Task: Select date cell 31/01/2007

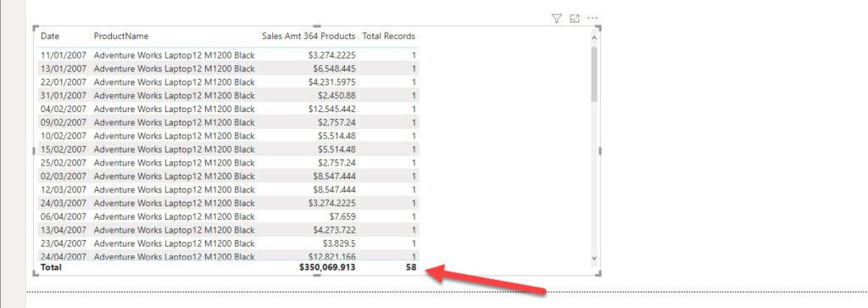Action: [x=64, y=95]
